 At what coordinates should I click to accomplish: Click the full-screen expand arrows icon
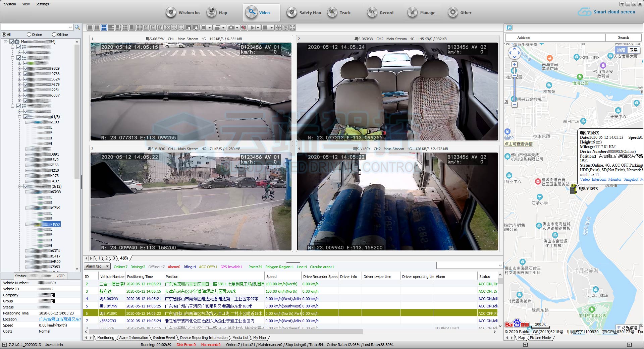292,27
